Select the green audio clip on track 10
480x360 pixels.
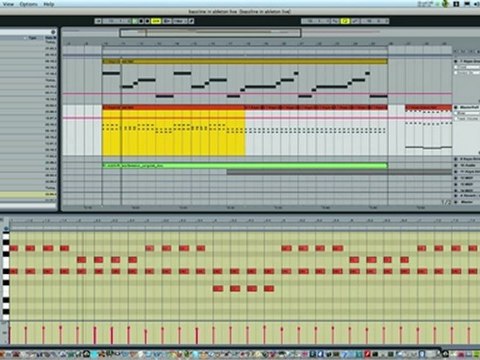(245, 165)
